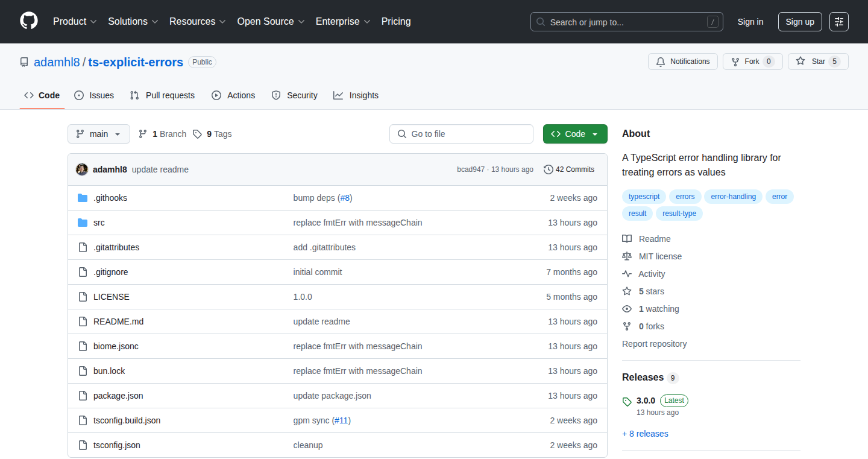Open the README.md file
This screenshot has height=459, width=868.
pos(119,321)
